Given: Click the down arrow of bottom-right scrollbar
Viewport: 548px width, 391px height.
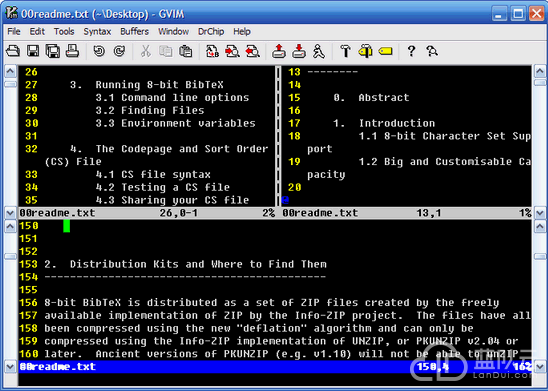Looking at the screenshot, I should coord(540,367).
